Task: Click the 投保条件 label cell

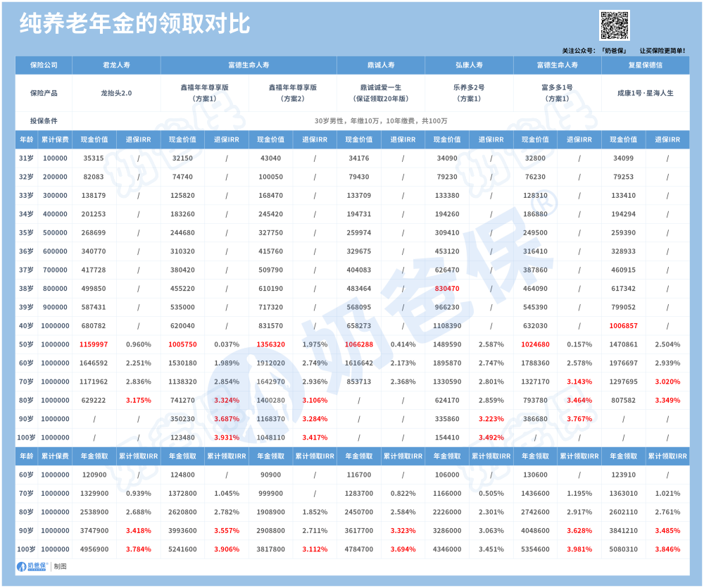Action: pos(44,121)
